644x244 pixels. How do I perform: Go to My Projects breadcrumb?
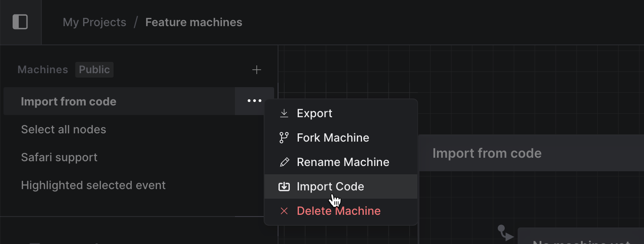tap(94, 22)
